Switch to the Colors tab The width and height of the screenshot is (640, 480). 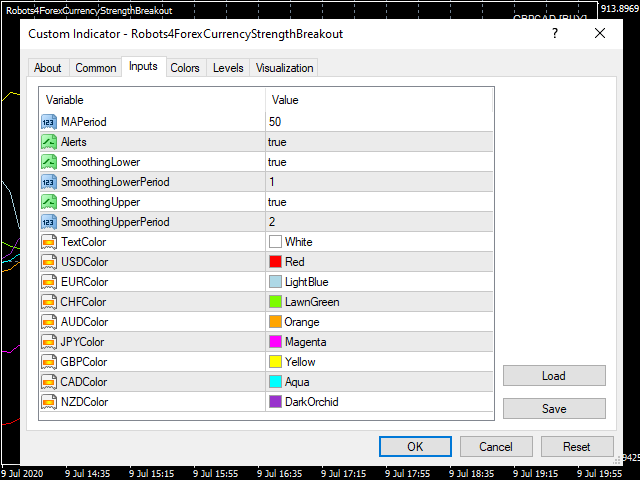[x=185, y=68]
